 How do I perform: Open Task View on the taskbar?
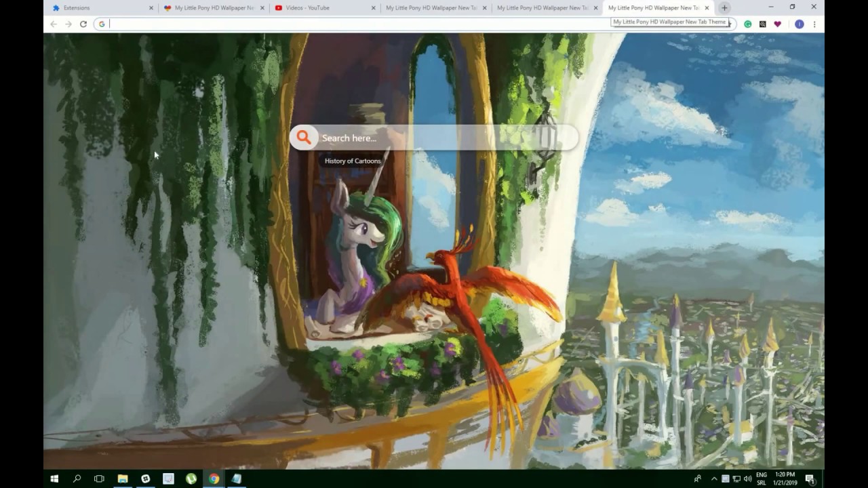99,479
